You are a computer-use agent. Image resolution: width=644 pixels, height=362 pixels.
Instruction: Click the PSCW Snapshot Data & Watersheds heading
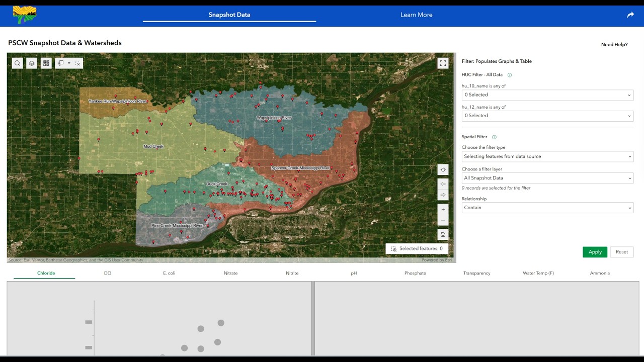point(65,43)
